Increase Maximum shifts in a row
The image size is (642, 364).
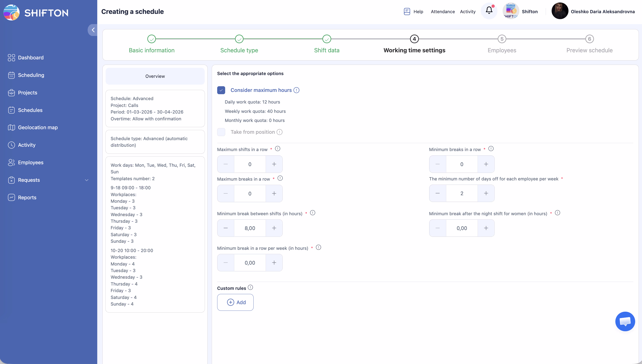pos(274,164)
